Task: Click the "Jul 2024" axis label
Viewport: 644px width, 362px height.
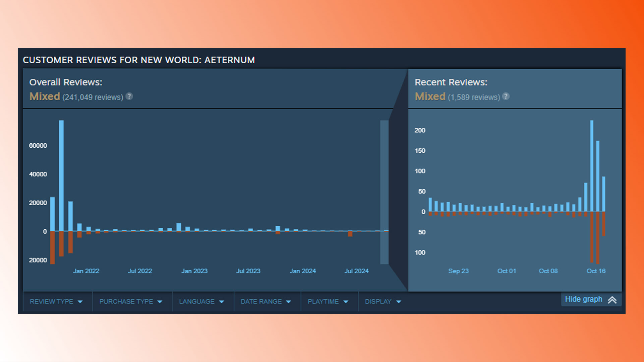Action: pyautogui.click(x=356, y=271)
